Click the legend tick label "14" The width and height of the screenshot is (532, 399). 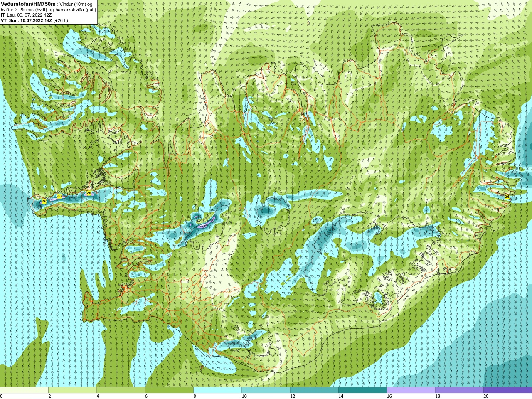click(x=341, y=397)
